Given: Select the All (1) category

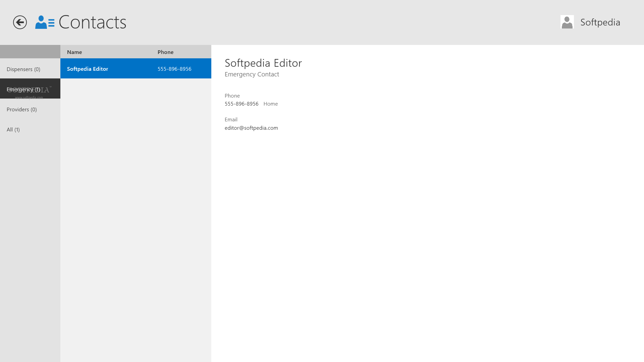Looking at the screenshot, I should 30,129.
